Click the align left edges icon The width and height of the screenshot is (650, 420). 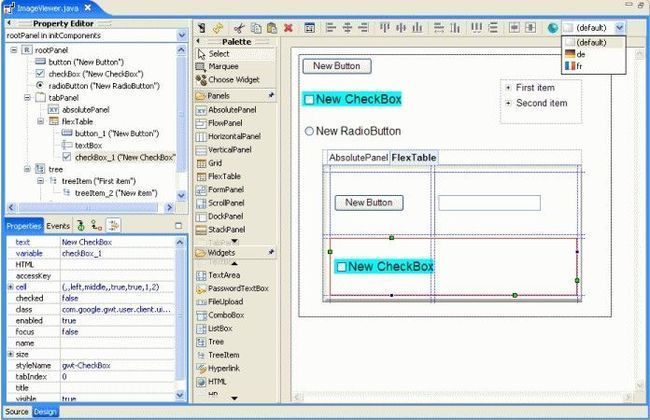(x=331, y=28)
